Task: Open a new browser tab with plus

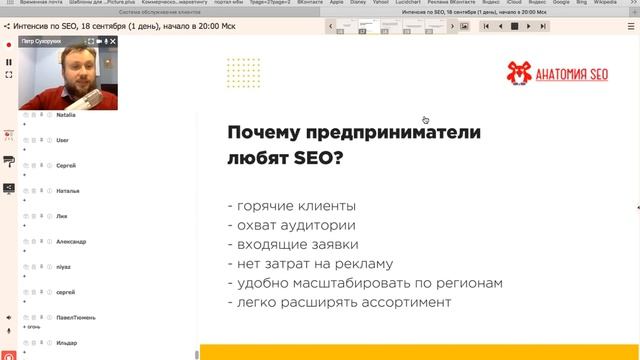Action: pyautogui.click(x=634, y=12)
